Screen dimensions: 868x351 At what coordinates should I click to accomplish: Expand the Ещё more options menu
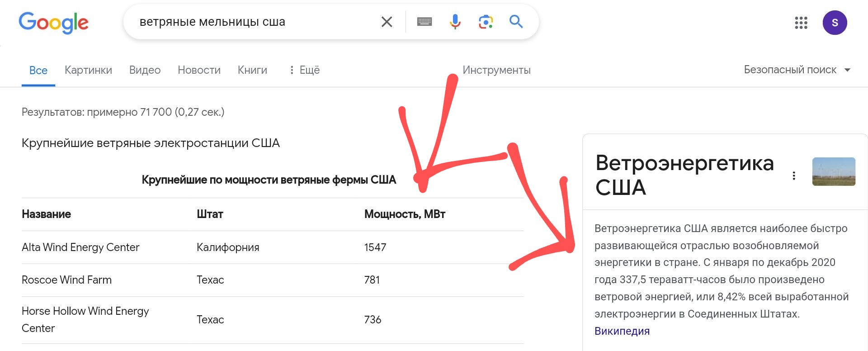pos(304,70)
